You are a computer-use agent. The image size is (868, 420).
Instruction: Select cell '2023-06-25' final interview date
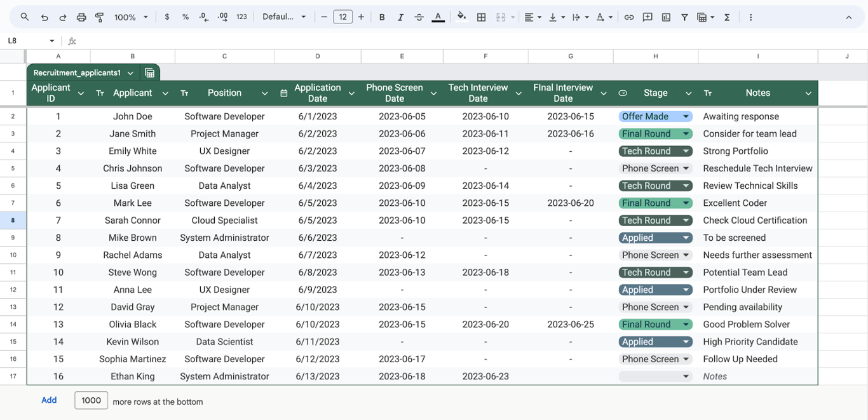tap(571, 324)
